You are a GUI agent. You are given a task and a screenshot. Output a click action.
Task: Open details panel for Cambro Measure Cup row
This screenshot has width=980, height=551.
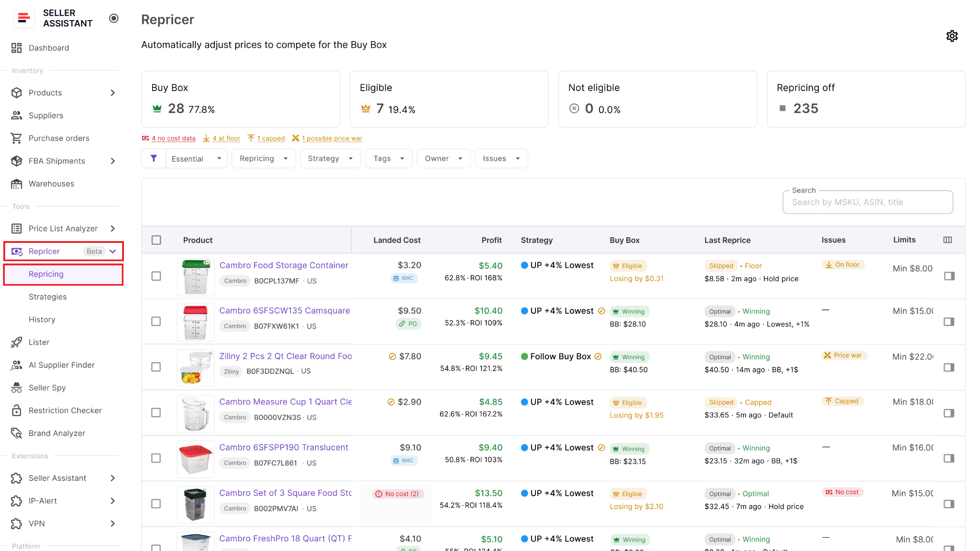949,413
